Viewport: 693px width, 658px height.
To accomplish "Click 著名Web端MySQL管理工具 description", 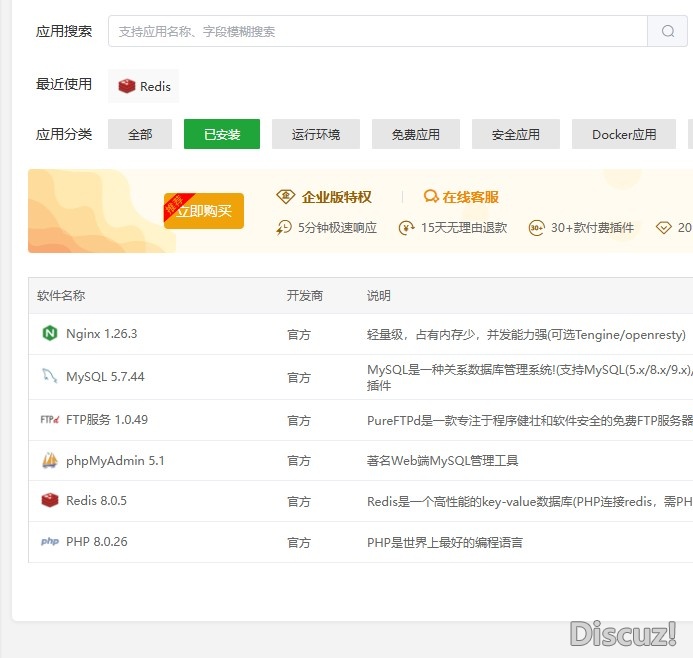I will tap(442, 461).
